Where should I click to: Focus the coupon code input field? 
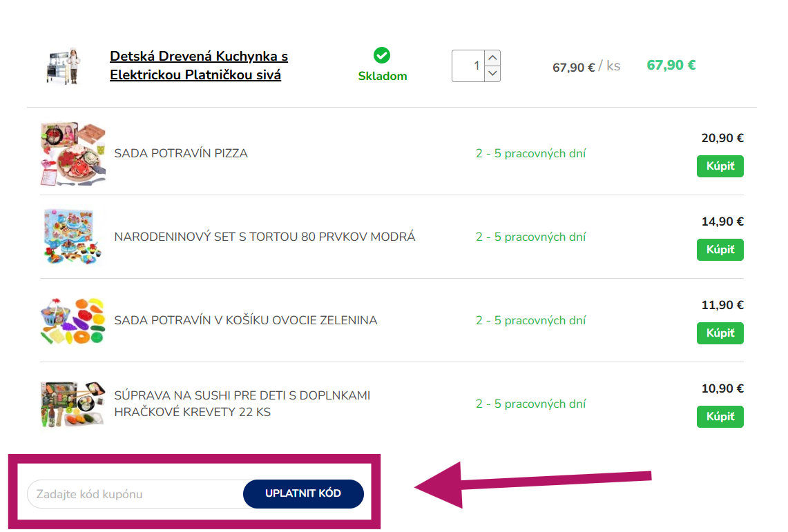135,494
